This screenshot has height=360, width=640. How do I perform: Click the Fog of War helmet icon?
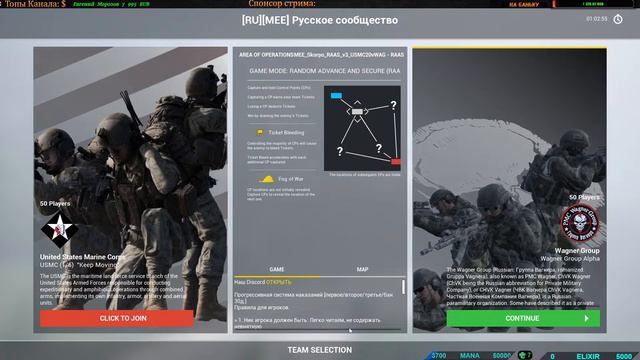click(x=266, y=179)
